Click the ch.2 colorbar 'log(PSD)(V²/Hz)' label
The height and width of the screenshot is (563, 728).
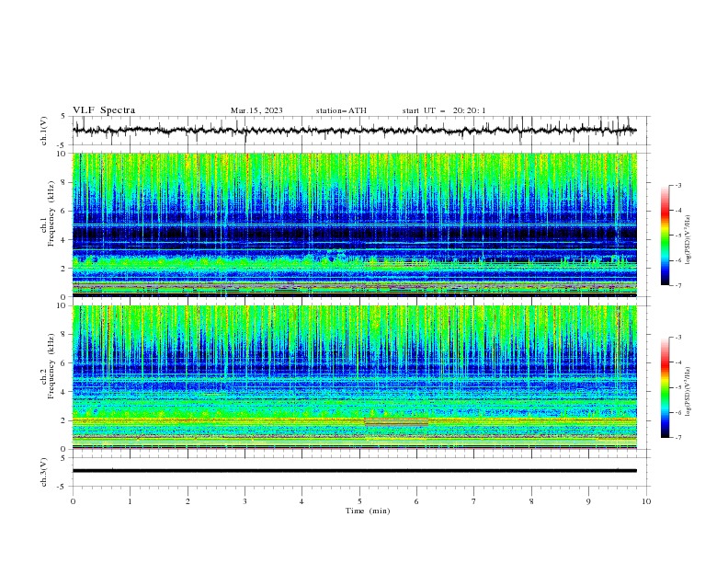[x=688, y=391]
